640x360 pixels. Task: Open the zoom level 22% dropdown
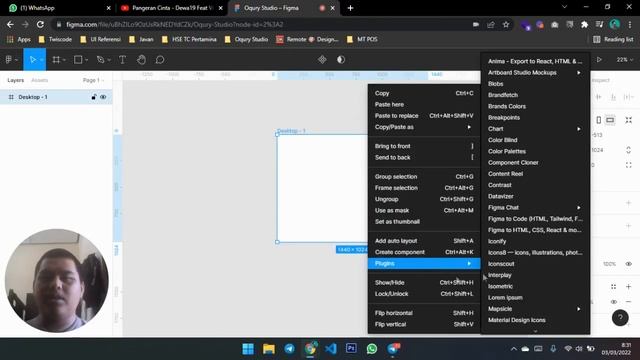point(624,60)
